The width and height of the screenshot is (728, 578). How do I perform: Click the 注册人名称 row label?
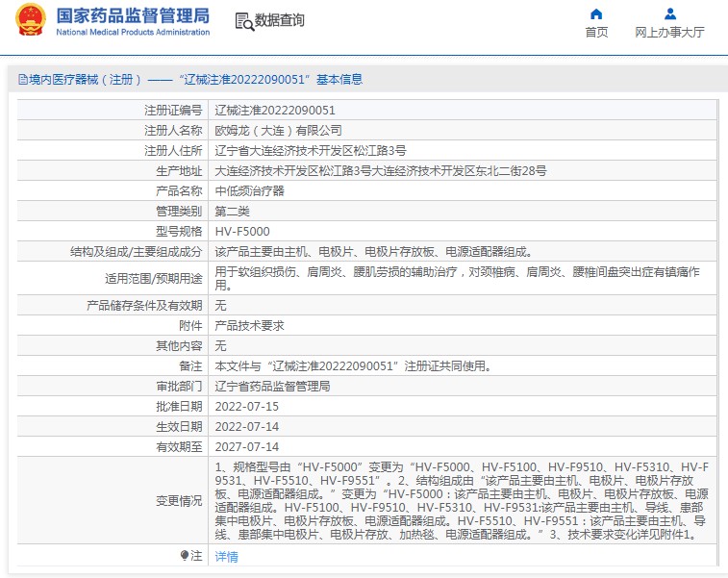point(173,131)
